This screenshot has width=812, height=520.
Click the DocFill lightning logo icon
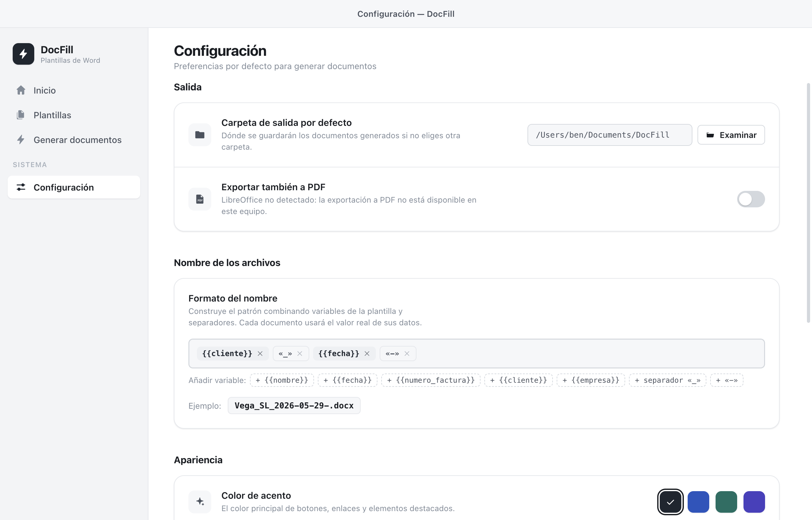click(x=23, y=54)
